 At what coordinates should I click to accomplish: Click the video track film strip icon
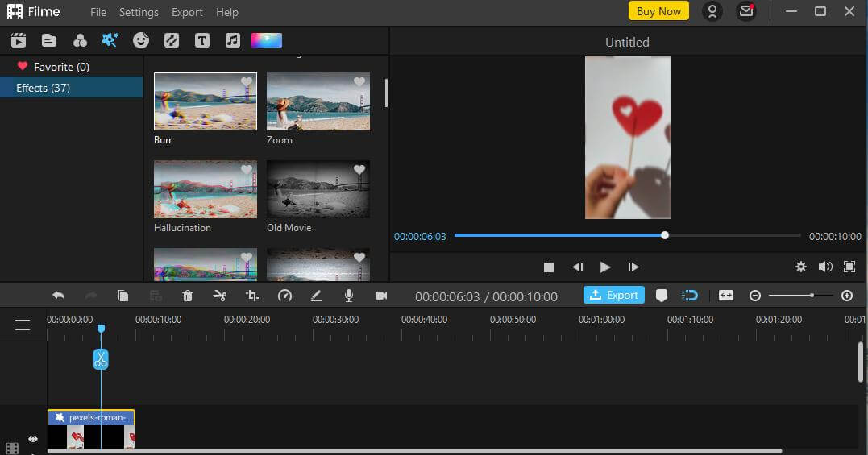(12, 449)
